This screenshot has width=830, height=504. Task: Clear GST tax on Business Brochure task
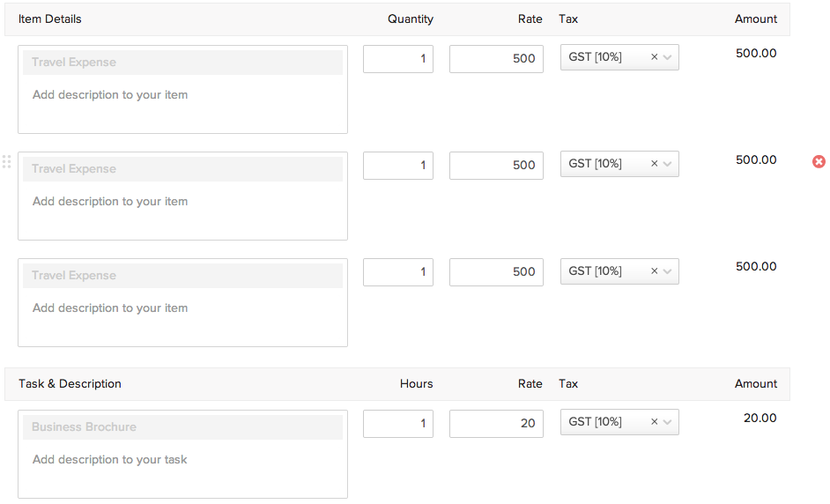[x=654, y=422]
